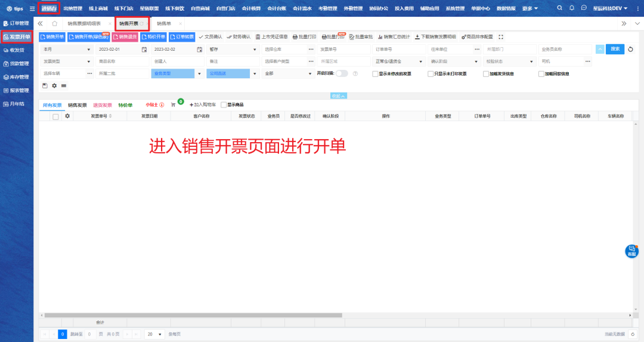Image resolution: width=644 pixels, height=342 pixels.
Task: Click the fullscreen icon in toolbar
Action: coord(501,37)
